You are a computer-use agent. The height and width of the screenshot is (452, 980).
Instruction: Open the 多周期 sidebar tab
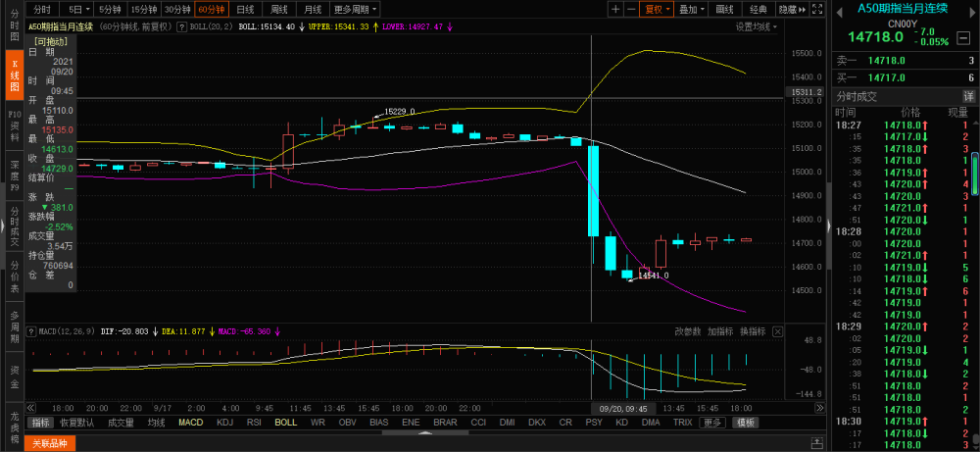[15, 326]
